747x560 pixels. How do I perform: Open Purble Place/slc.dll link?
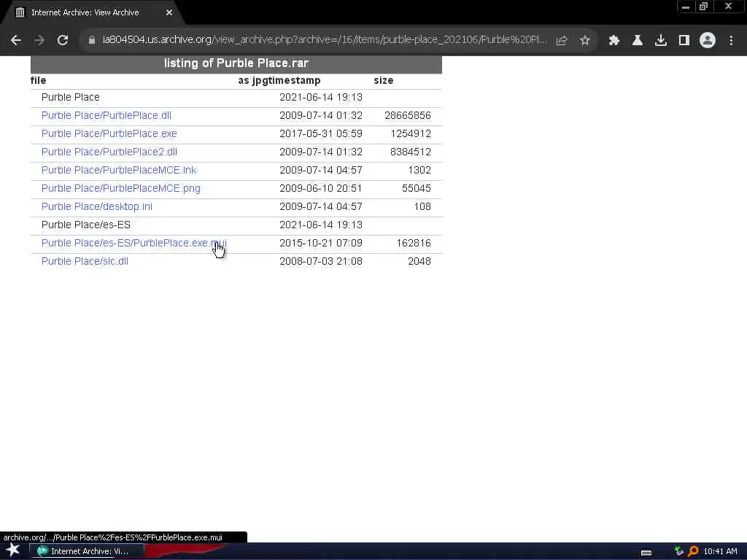pos(85,262)
